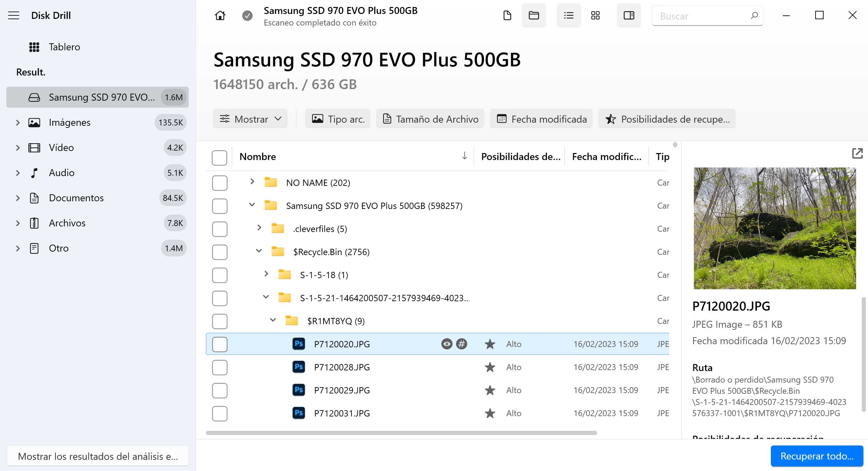This screenshot has width=868, height=471.
Task: Toggle the preview panel icon
Action: 629,15
